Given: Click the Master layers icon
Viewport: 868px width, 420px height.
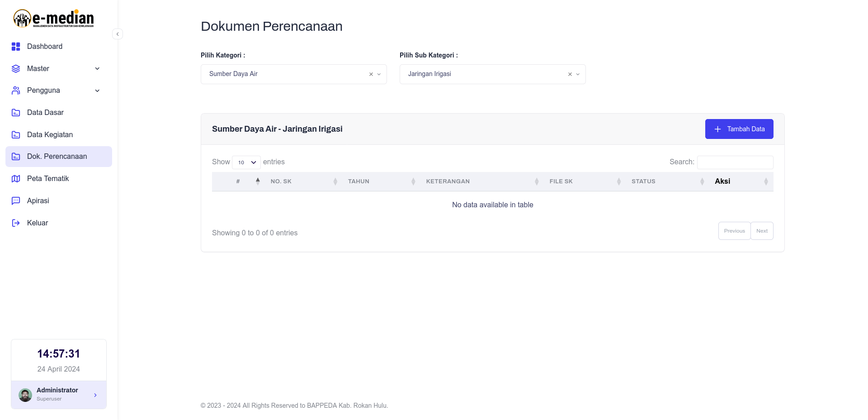Looking at the screenshot, I should tap(16, 69).
